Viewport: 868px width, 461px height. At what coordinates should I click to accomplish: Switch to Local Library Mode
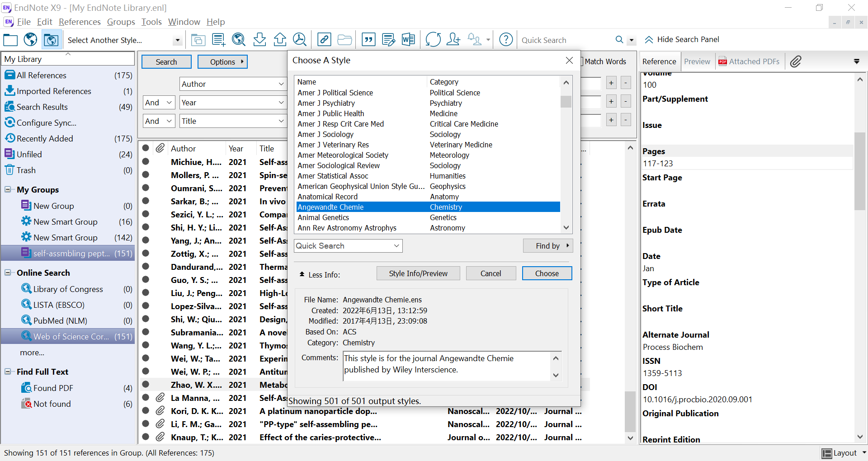tap(10, 40)
